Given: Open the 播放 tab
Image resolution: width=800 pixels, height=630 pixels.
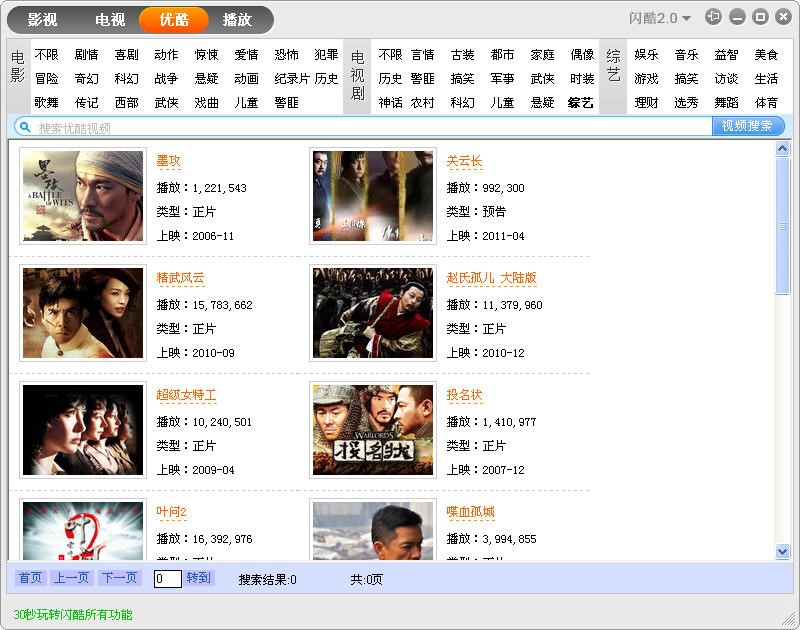Looking at the screenshot, I should pos(237,19).
